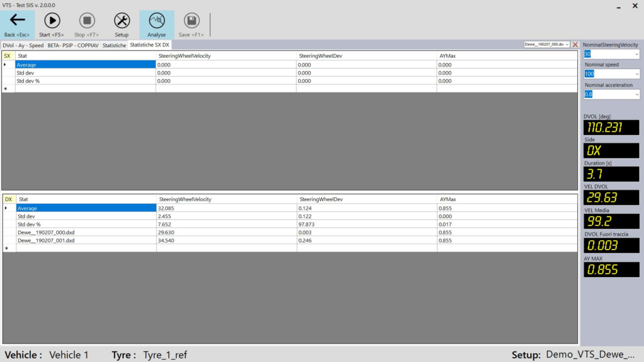Open Setup with the wrench icon

pos(121,20)
